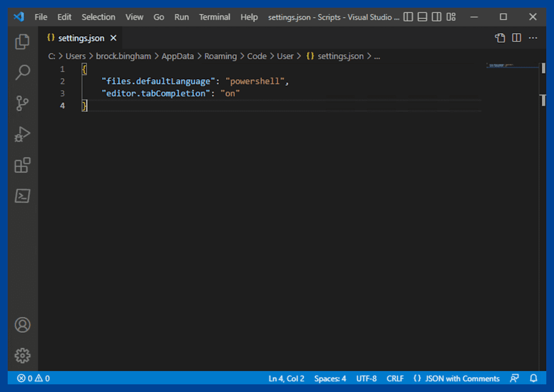Viewport: 554px width, 392px height.
Task: Click the Code breadcrumb segment
Action: 257,56
